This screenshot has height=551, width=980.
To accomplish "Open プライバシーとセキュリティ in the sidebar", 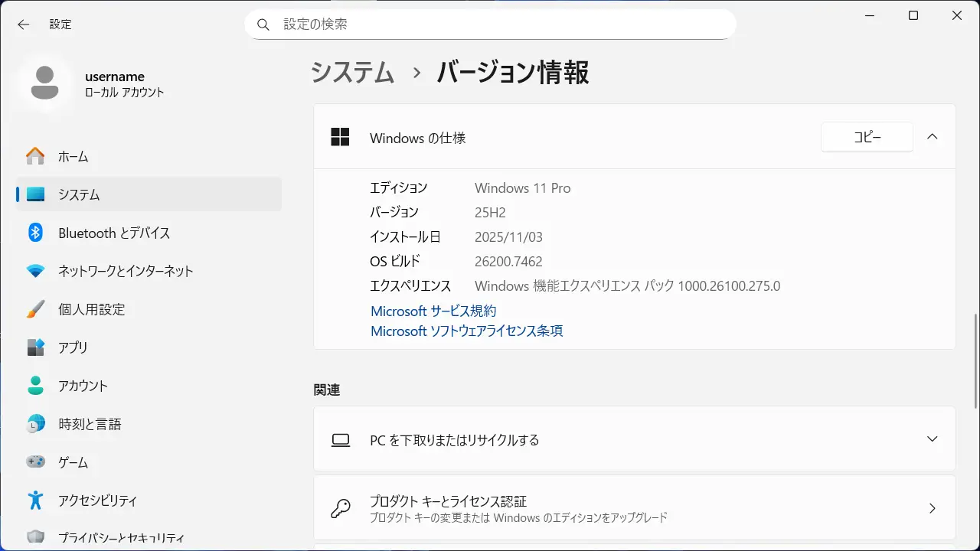I will [121, 537].
